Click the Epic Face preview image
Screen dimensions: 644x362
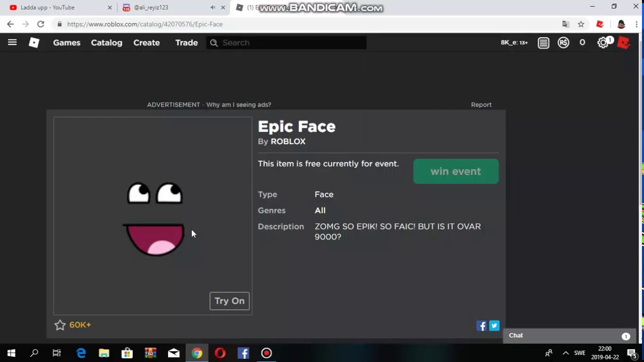pyautogui.click(x=153, y=216)
